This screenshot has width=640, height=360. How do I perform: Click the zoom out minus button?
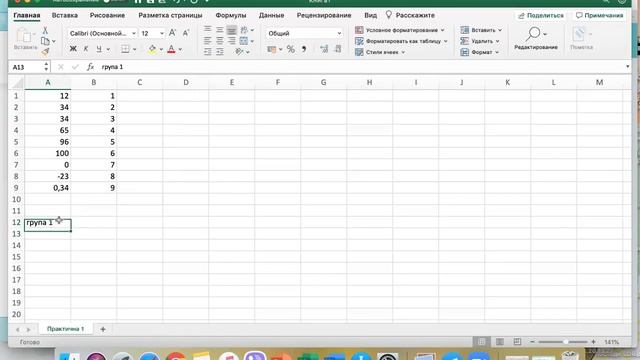[532, 342]
